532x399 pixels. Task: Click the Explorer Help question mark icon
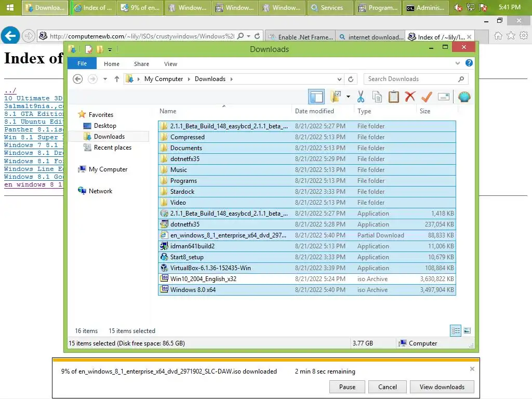pyautogui.click(x=469, y=63)
